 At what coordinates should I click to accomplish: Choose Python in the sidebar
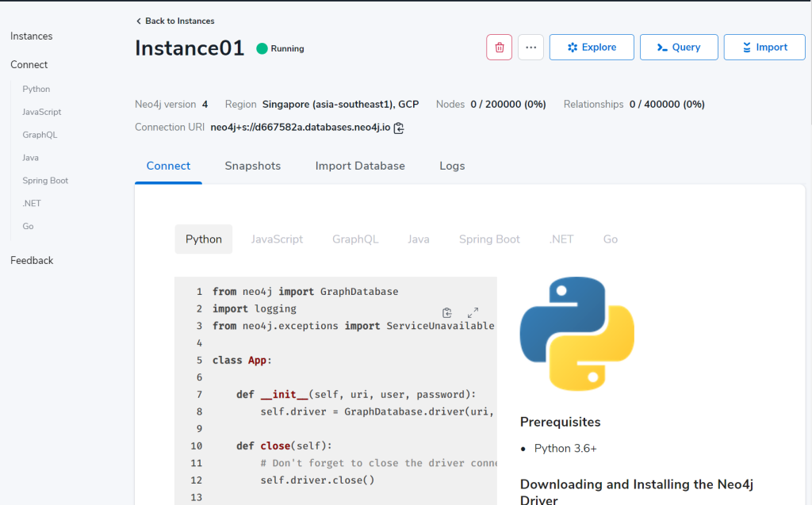click(x=36, y=89)
